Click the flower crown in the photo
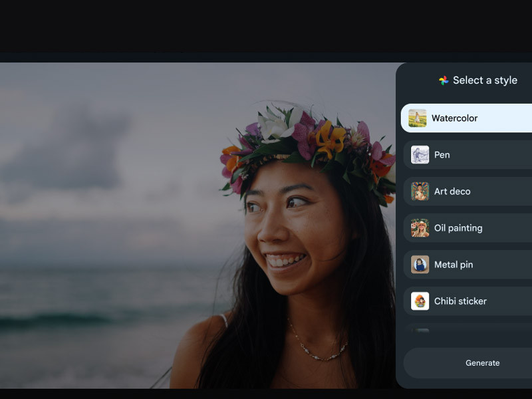The width and height of the screenshot is (532, 399). click(x=306, y=143)
